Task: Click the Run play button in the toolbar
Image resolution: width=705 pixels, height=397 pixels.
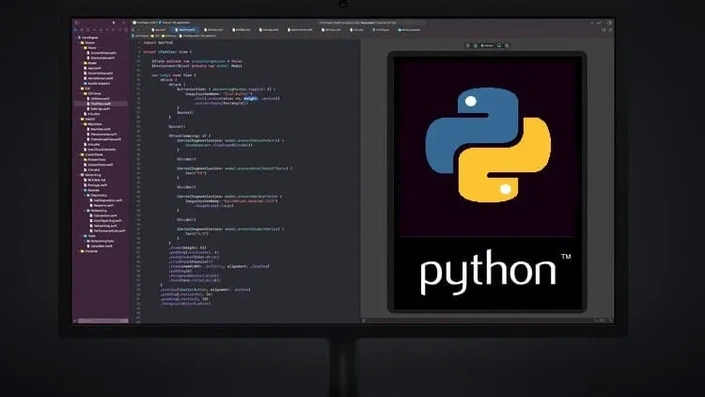Action: point(114,22)
